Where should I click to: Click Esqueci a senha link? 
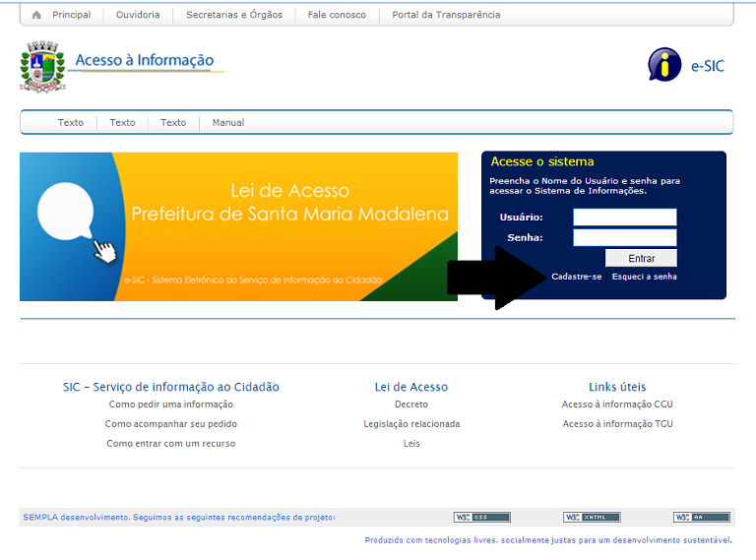644,277
